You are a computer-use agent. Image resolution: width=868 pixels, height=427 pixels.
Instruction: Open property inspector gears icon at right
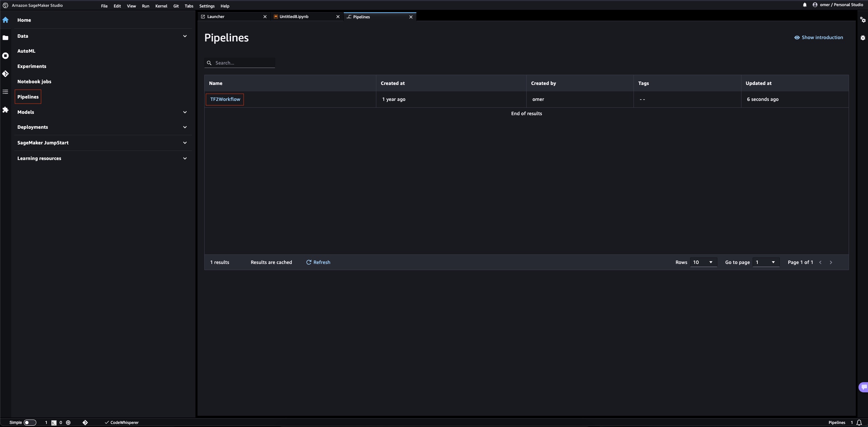[863, 20]
